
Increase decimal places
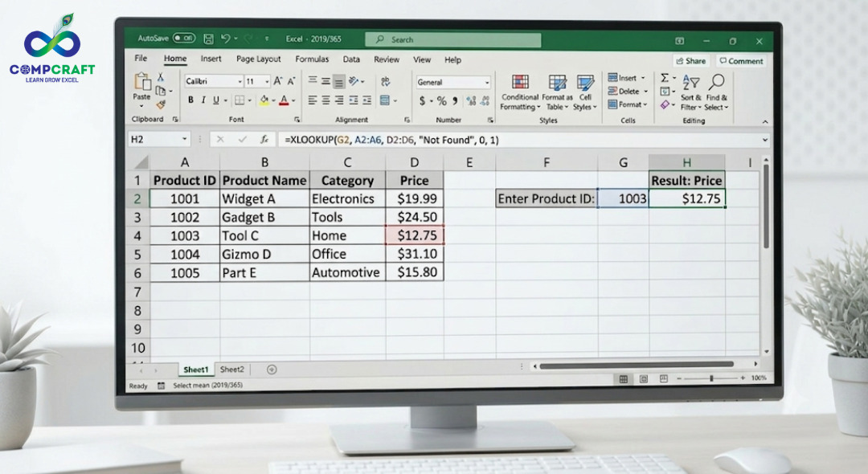[x=471, y=100]
